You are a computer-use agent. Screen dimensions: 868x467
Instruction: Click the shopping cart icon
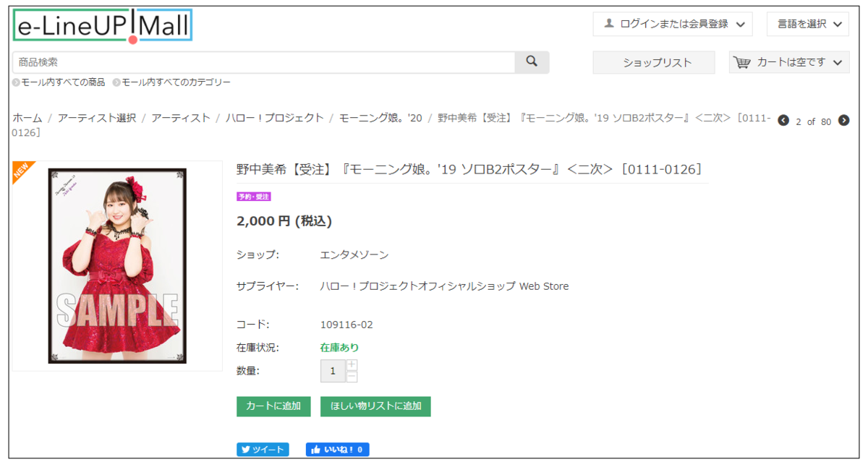coord(742,62)
